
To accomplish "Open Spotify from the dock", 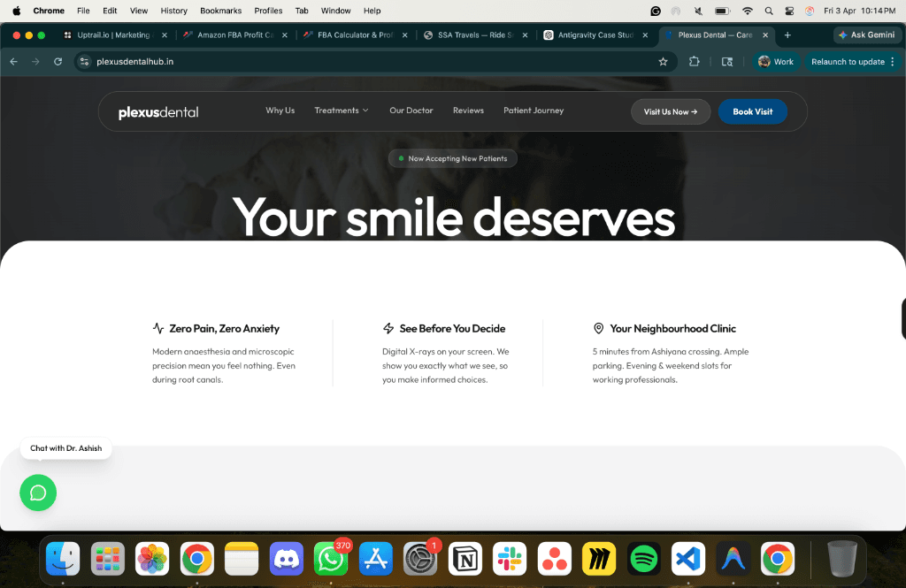I will pyautogui.click(x=643, y=559).
